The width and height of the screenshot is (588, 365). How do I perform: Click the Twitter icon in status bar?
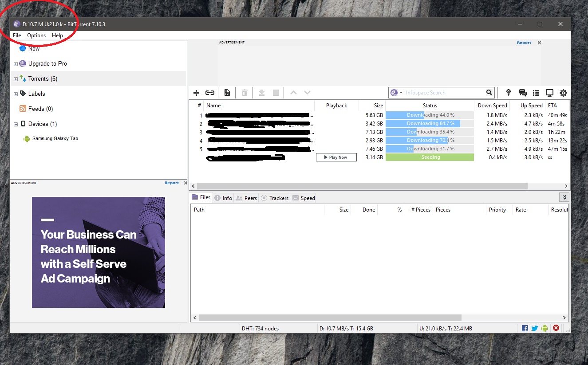(535, 328)
